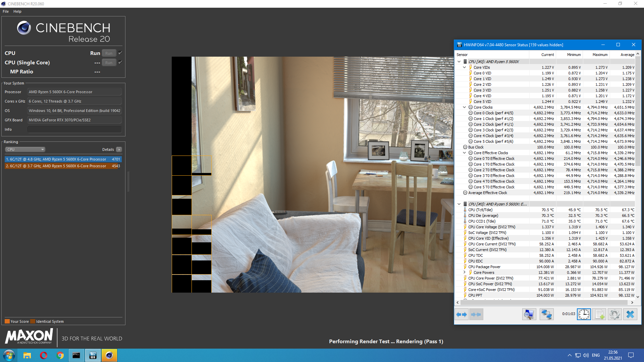Image resolution: width=644 pixels, height=362 pixels.
Task: Collapse the Core VIDs tree group
Action: (x=465, y=67)
